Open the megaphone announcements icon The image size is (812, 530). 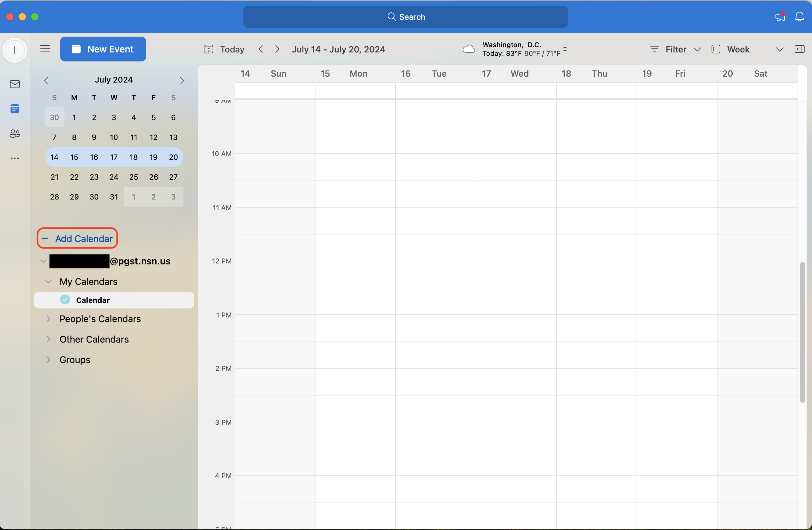click(779, 17)
